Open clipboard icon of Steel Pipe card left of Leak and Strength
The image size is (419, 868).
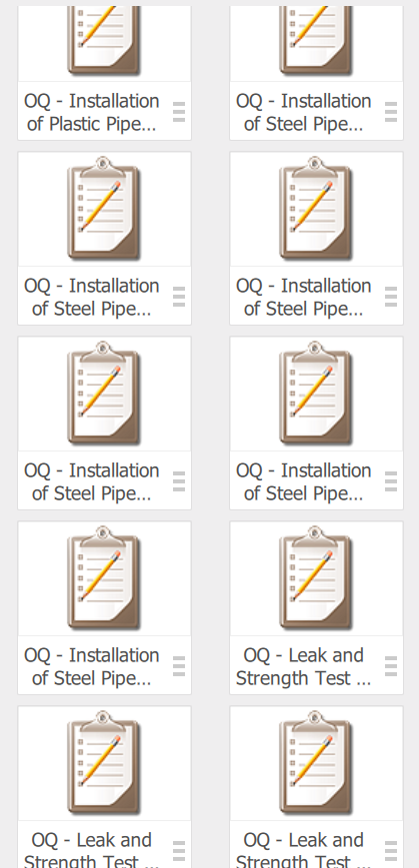[x=104, y=578]
